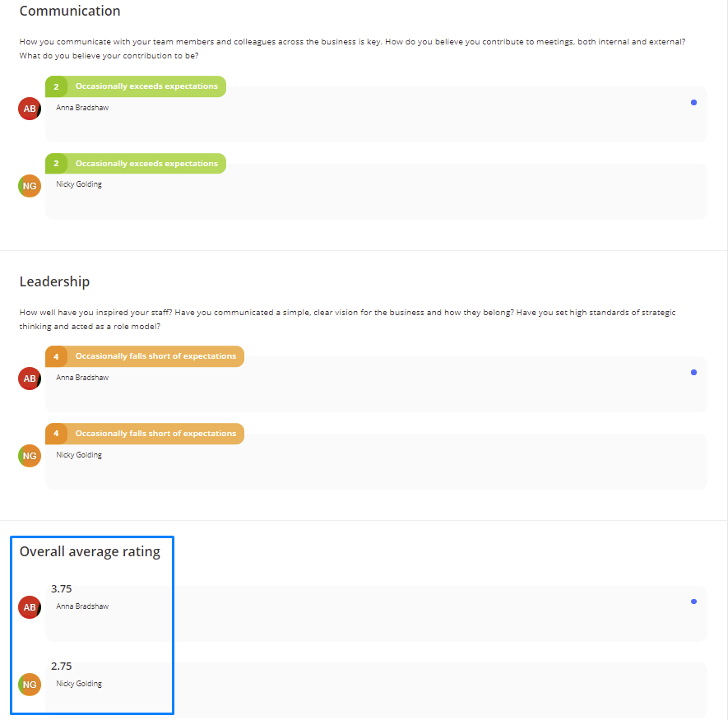This screenshot has width=728, height=720.
Task: Click the NG avatar in the Leadership section
Action: (30, 456)
